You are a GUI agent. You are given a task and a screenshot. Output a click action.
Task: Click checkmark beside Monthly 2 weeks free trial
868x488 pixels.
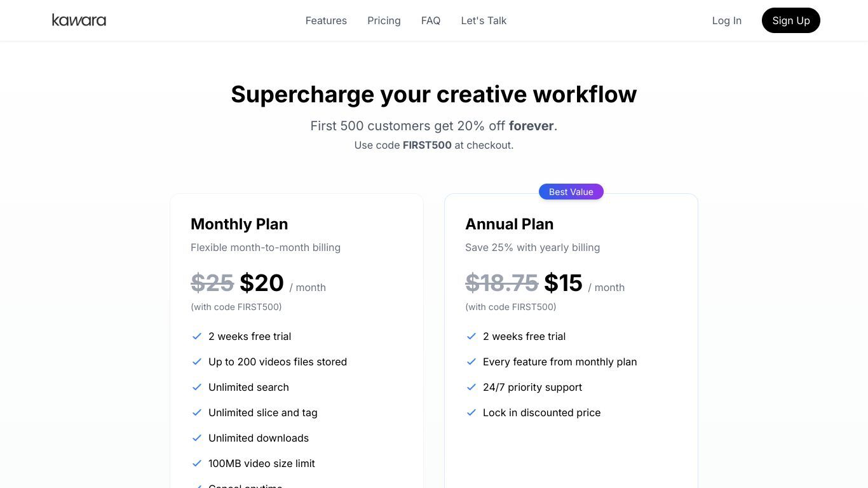[x=197, y=336]
